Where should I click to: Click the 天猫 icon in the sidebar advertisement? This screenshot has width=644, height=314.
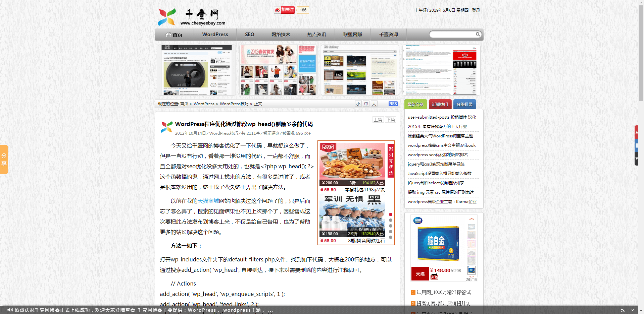[x=420, y=274]
